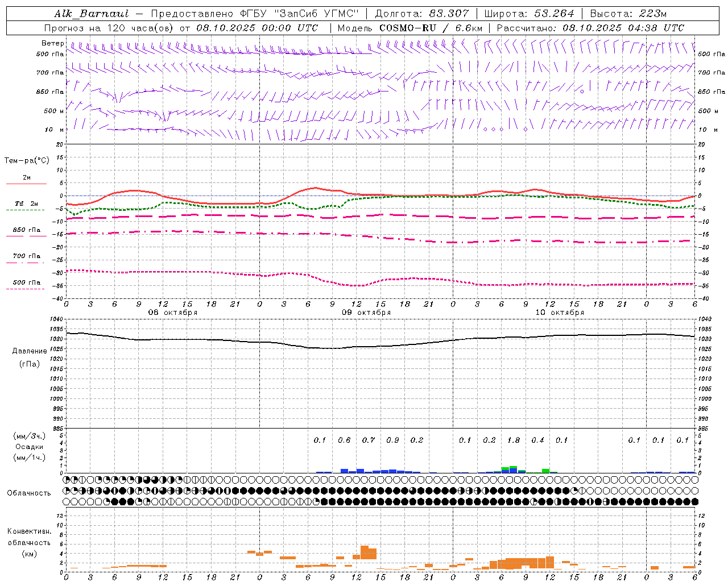This screenshot has height=582, width=728.
Task: Click the 1.8 precipitation amount value
Action: click(514, 440)
